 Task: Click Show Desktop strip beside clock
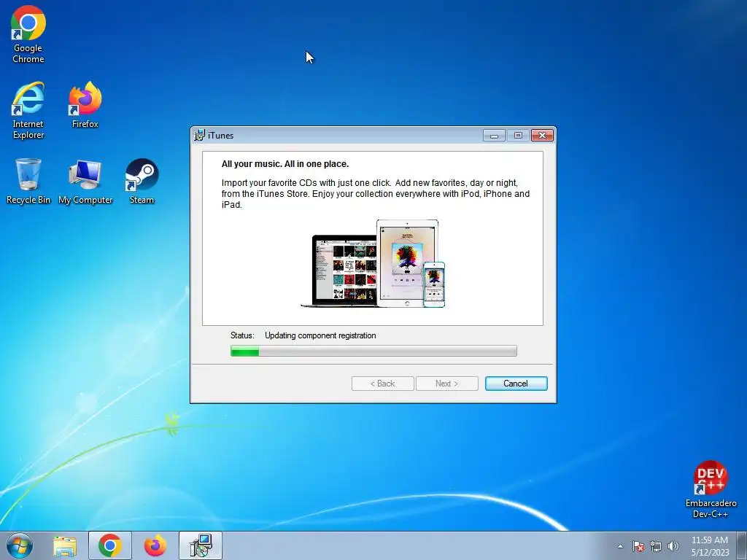click(742, 545)
